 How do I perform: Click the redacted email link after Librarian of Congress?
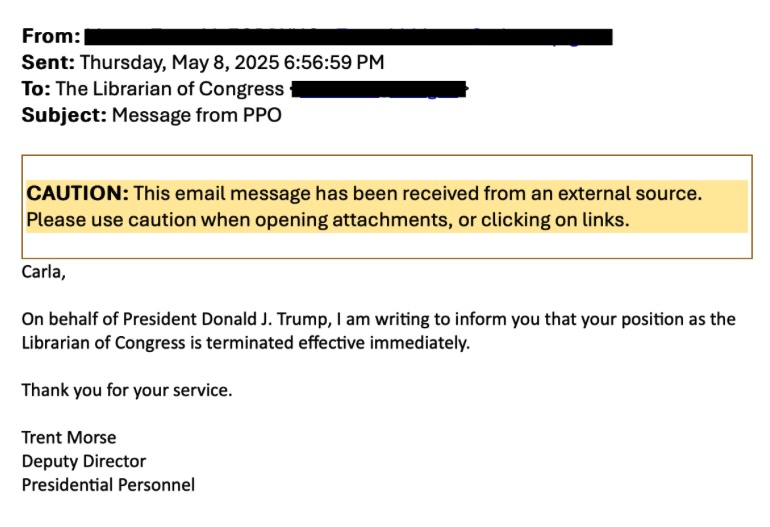378,89
